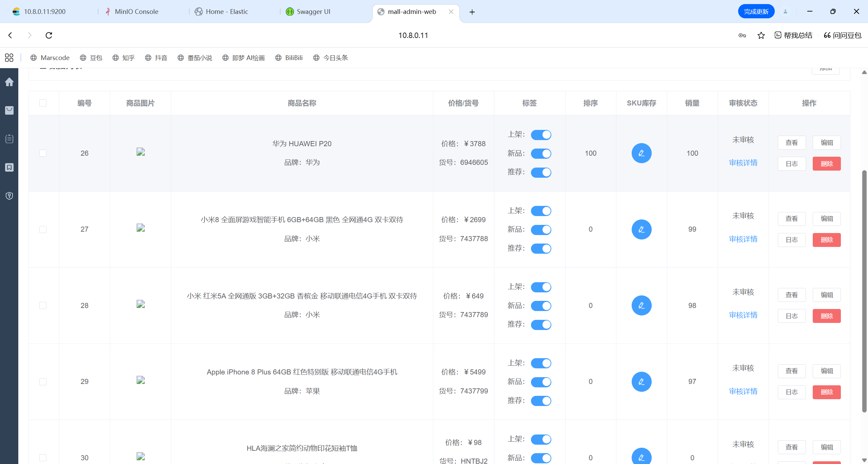The height and width of the screenshot is (464, 868).
Task: Click product image thumbnail for row 28
Action: click(141, 304)
